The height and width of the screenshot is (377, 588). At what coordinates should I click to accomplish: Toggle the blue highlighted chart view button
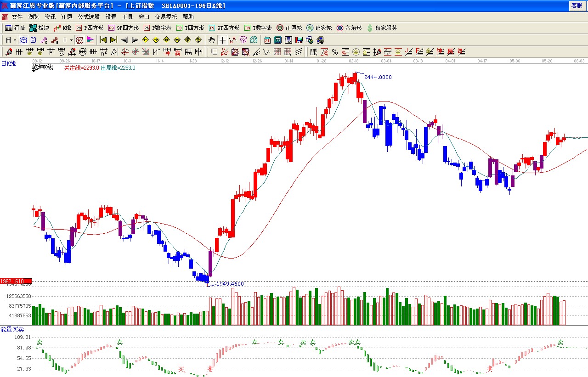coord(23,40)
